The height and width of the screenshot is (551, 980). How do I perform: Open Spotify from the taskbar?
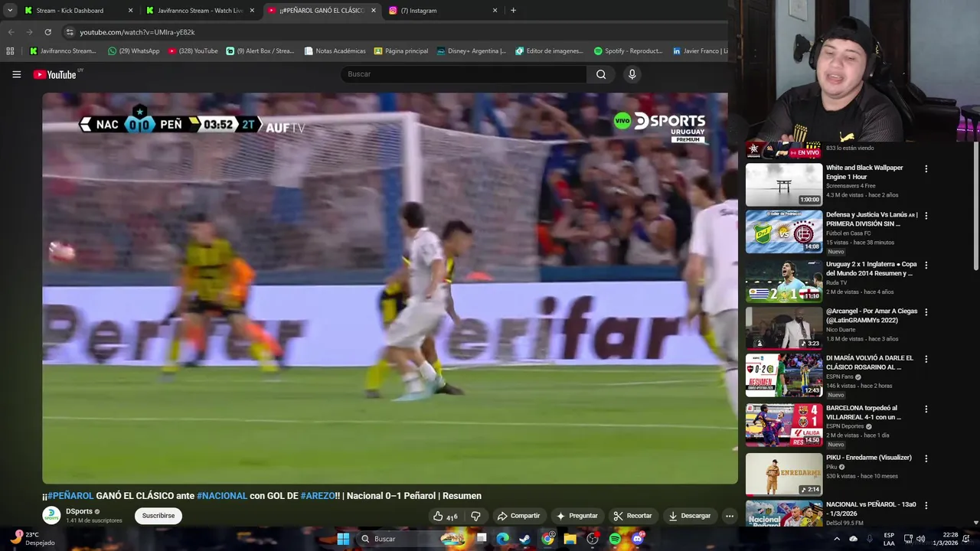(x=615, y=539)
